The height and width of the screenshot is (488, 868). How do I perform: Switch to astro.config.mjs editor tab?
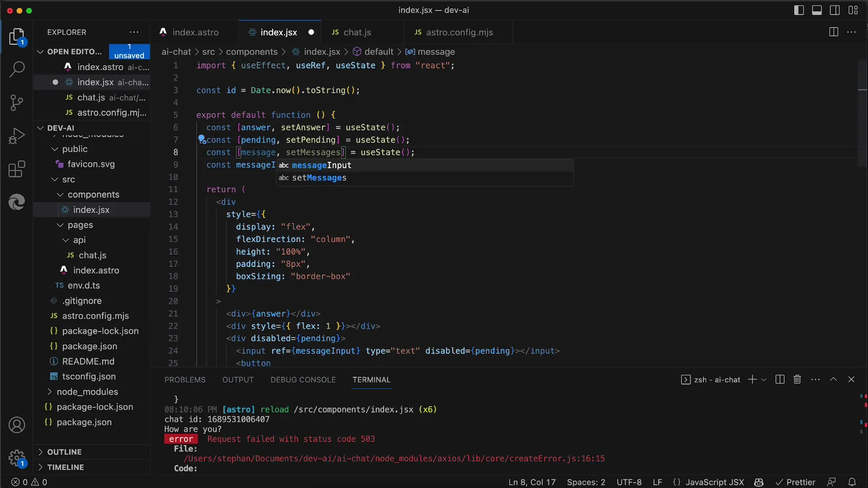pos(459,32)
